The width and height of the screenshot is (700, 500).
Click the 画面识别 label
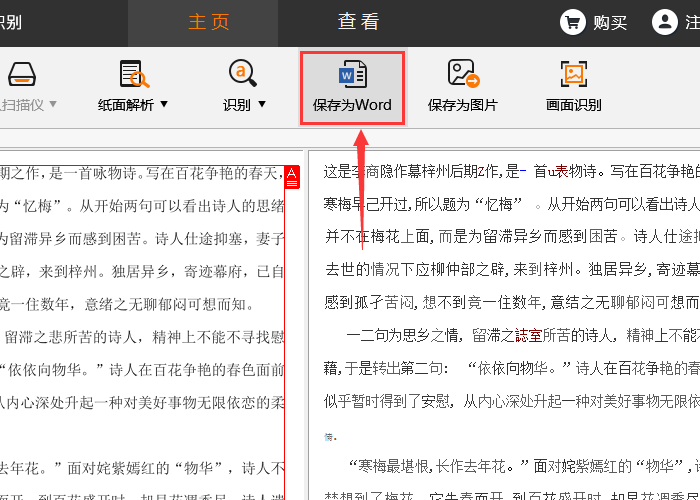(574, 105)
